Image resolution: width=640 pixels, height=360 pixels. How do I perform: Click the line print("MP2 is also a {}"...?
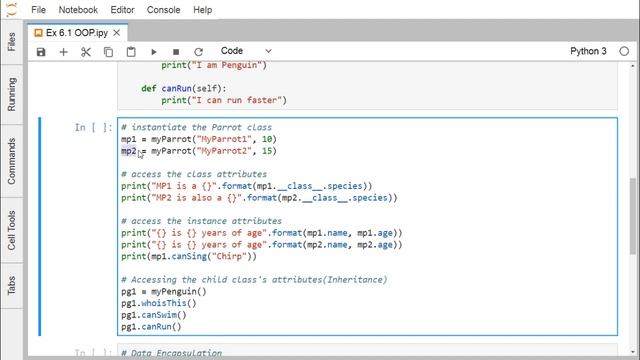point(259,198)
